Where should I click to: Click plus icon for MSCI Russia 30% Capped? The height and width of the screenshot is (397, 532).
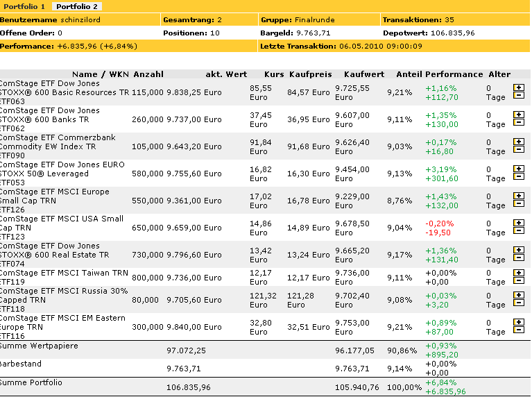(x=517, y=296)
